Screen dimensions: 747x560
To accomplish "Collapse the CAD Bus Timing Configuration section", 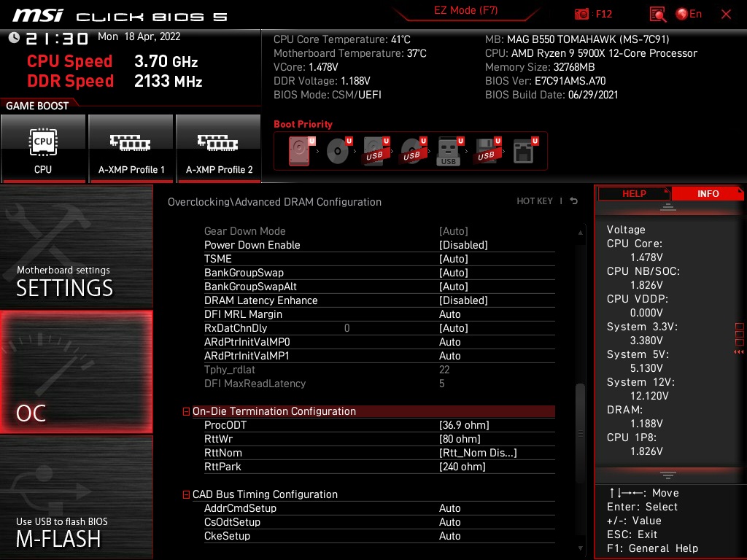I will pyautogui.click(x=186, y=494).
